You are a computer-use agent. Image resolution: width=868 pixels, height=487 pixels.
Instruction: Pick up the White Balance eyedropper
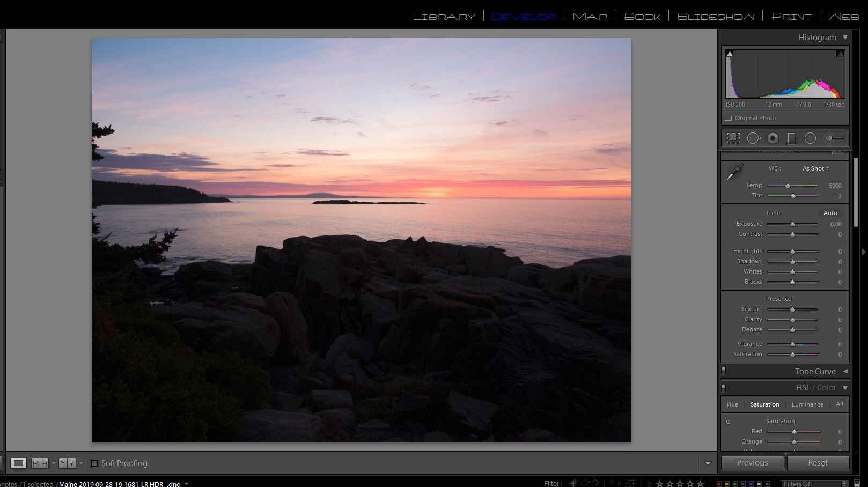[734, 172]
